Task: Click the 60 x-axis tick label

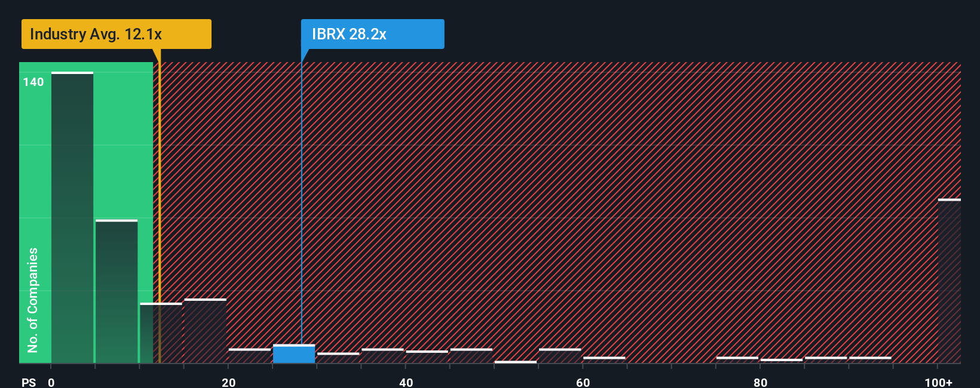Action: [583, 382]
